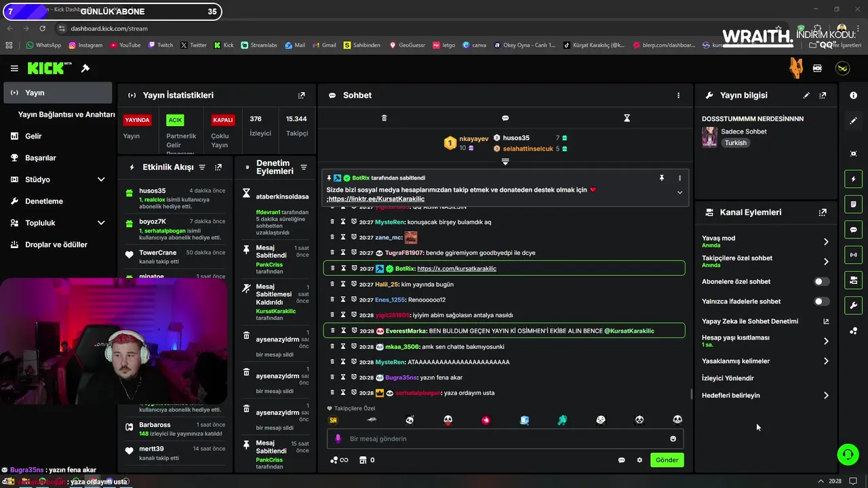Click the user avatar in top header
Screen dimensions: 868x488
click(842, 68)
